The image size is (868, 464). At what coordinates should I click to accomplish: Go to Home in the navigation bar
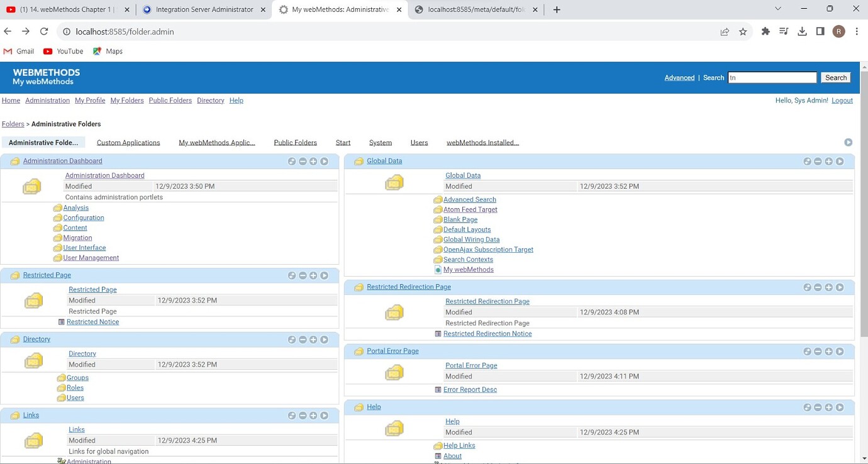coord(11,101)
